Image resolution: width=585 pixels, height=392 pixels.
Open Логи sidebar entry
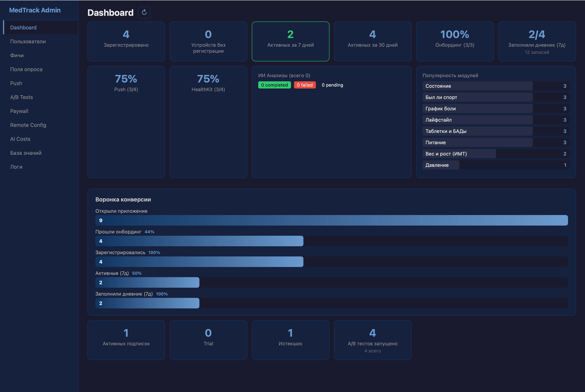[x=16, y=167]
